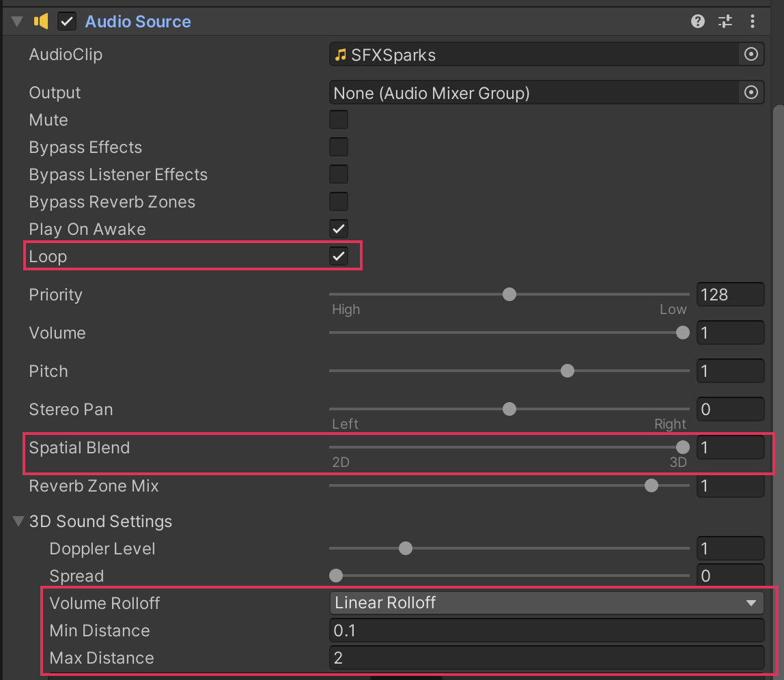Open the Volume Rolloff dropdown
This screenshot has height=680, width=784.
pyautogui.click(x=546, y=603)
